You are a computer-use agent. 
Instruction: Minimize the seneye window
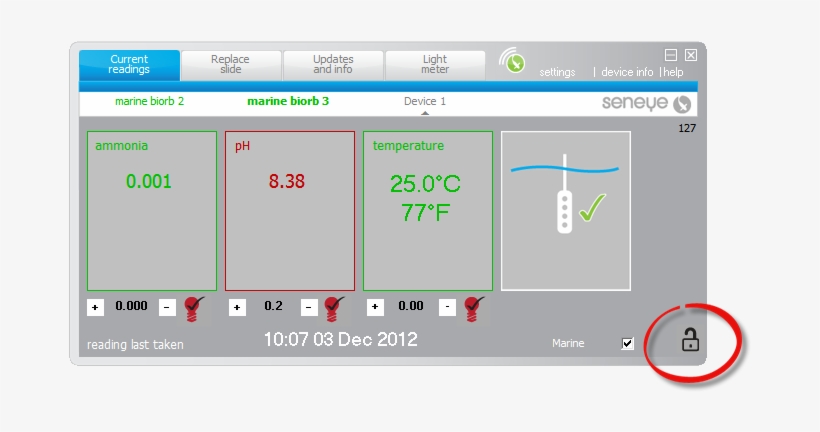click(x=671, y=55)
